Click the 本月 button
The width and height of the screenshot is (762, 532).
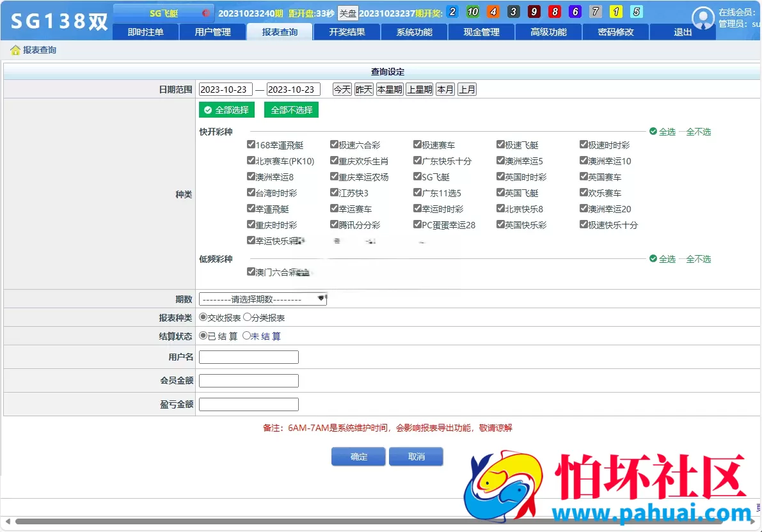445,90
